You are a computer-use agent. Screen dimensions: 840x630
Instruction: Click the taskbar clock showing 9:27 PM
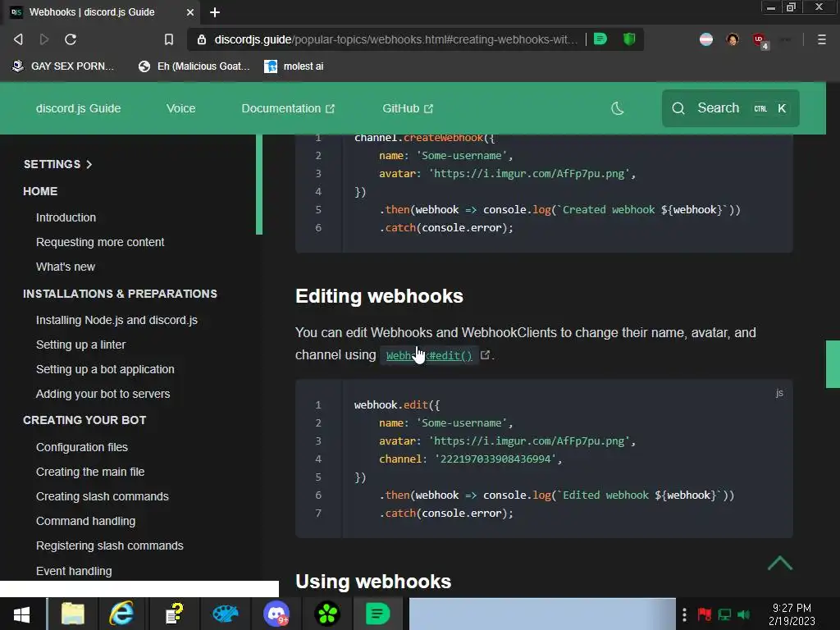tap(792, 614)
